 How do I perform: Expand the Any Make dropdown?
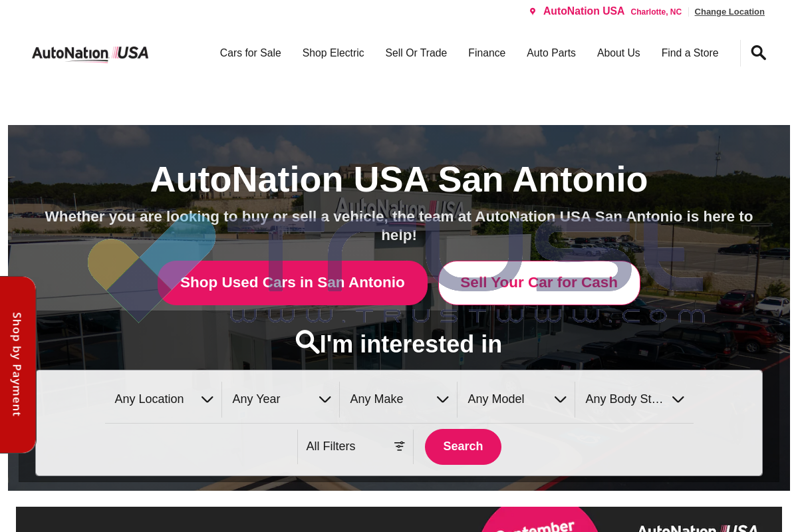point(399,400)
